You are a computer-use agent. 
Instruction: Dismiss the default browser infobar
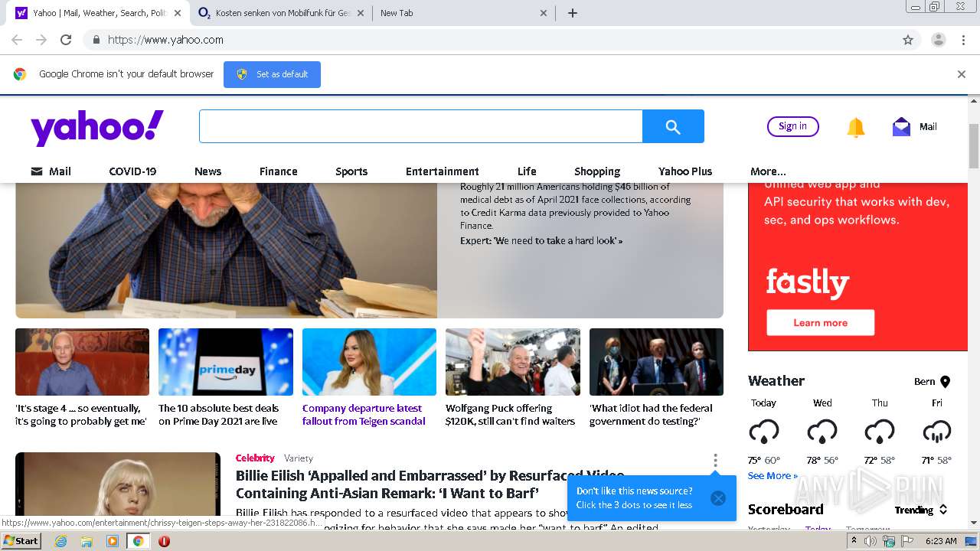(961, 74)
